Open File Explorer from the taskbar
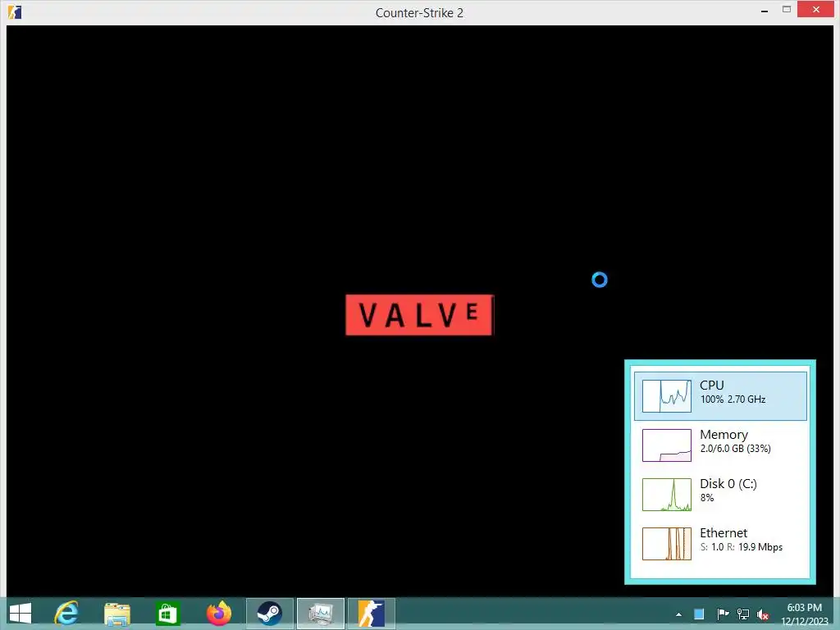840x630 pixels. [116, 614]
